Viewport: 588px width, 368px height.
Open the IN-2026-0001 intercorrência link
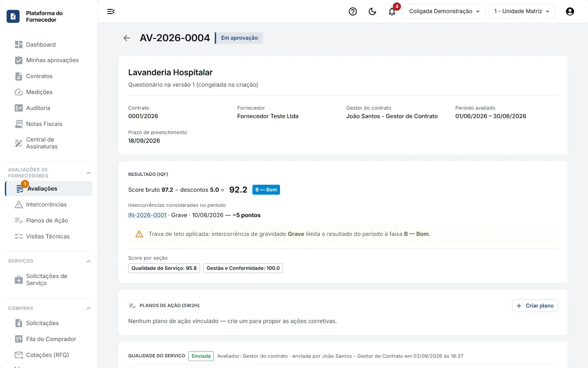click(147, 215)
